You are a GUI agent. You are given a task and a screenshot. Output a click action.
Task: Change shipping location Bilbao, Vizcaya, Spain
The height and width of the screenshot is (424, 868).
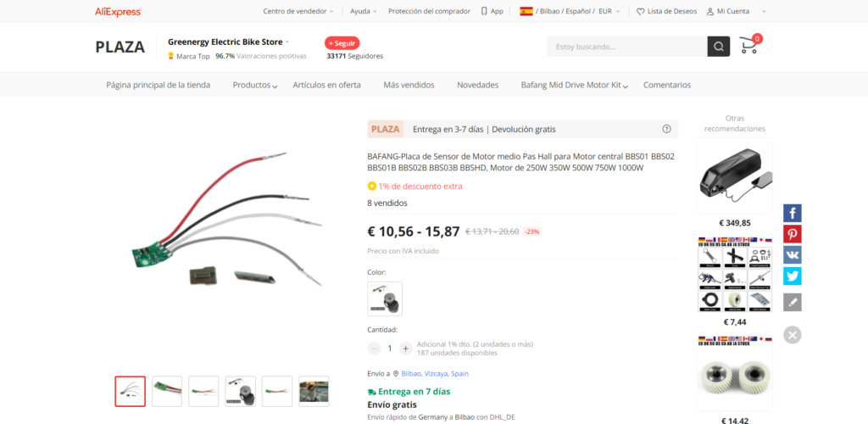[435, 374]
